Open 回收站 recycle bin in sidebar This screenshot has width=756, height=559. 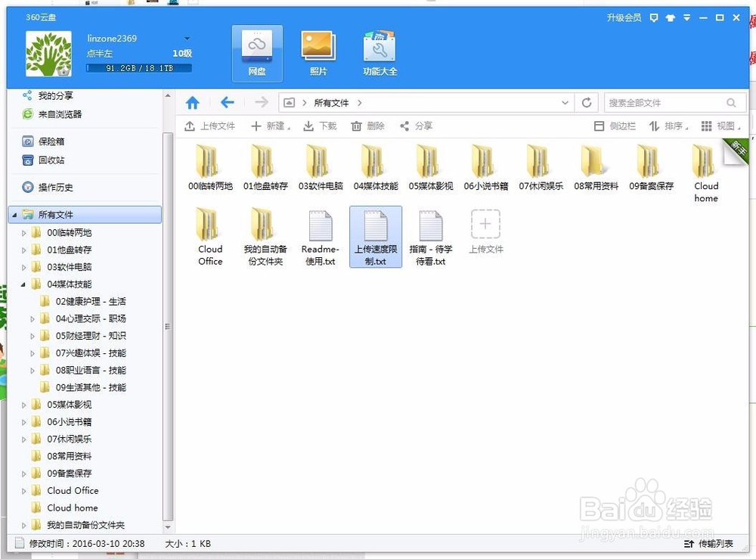(43, 160)
